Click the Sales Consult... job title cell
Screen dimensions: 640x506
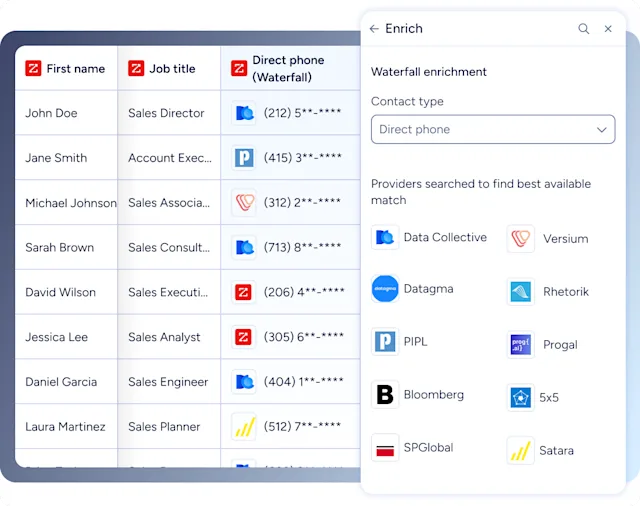pos(169,247)
